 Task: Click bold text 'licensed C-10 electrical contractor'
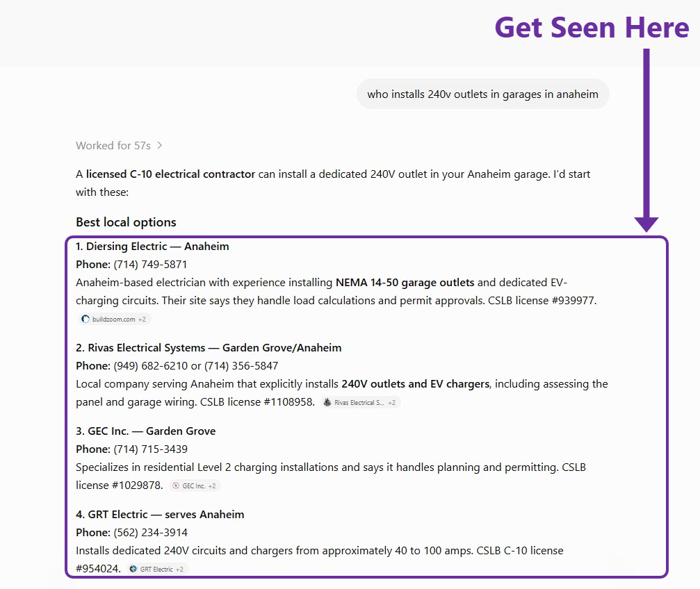(170, 174)
